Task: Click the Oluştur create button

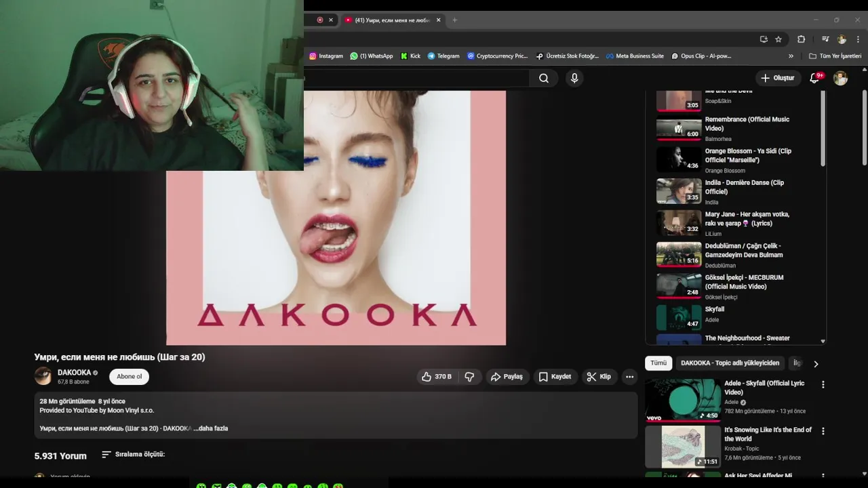Action: [x=778, y=78]
